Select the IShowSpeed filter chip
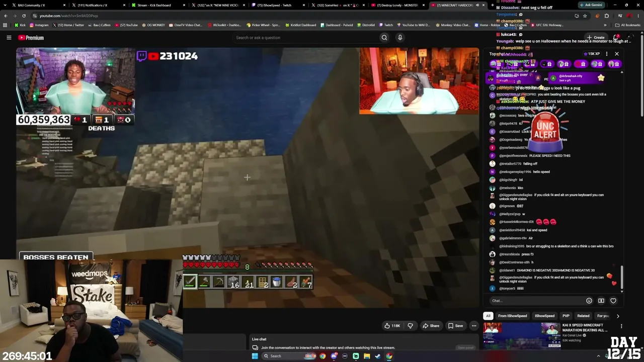 [x=544, y=316]
